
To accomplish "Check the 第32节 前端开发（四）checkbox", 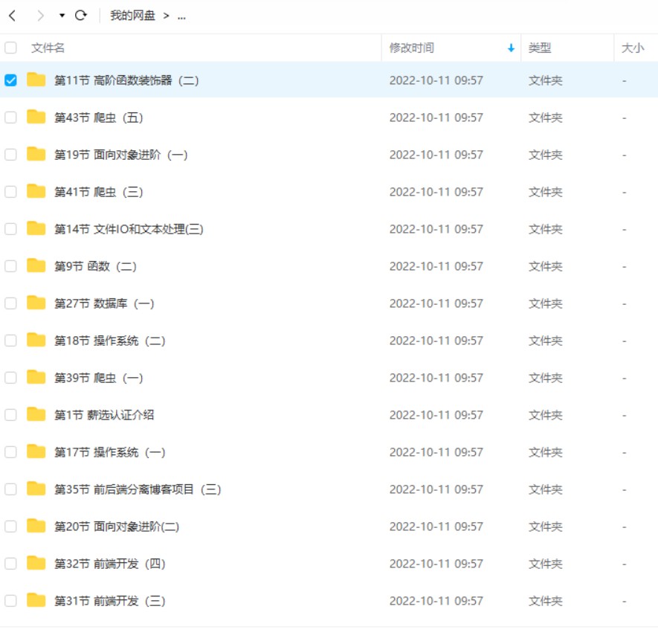I will tap(10, 564).
